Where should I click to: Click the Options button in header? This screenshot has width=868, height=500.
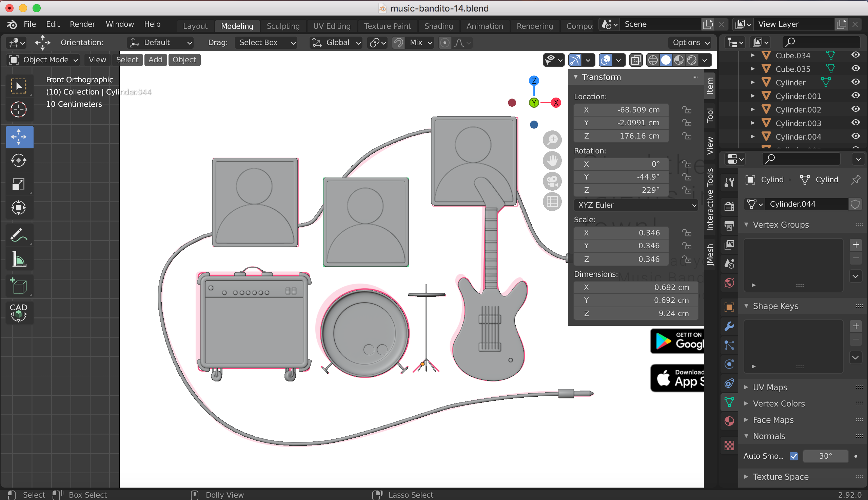[x=691, y=43]
